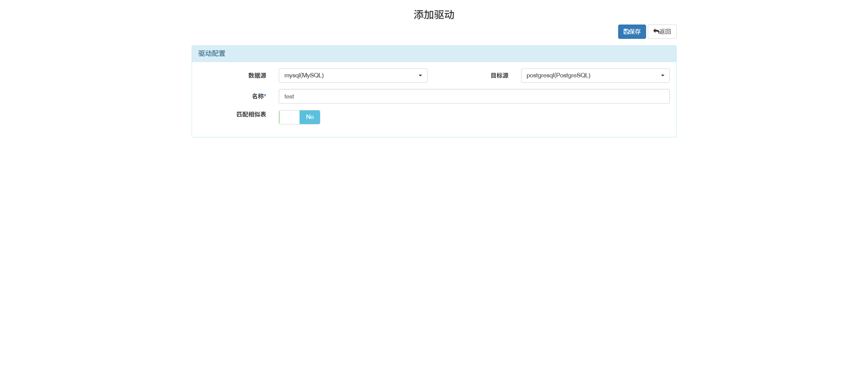Click the white handle of 匹配相似表 switch
868x384 pixels.
(290, 117)
